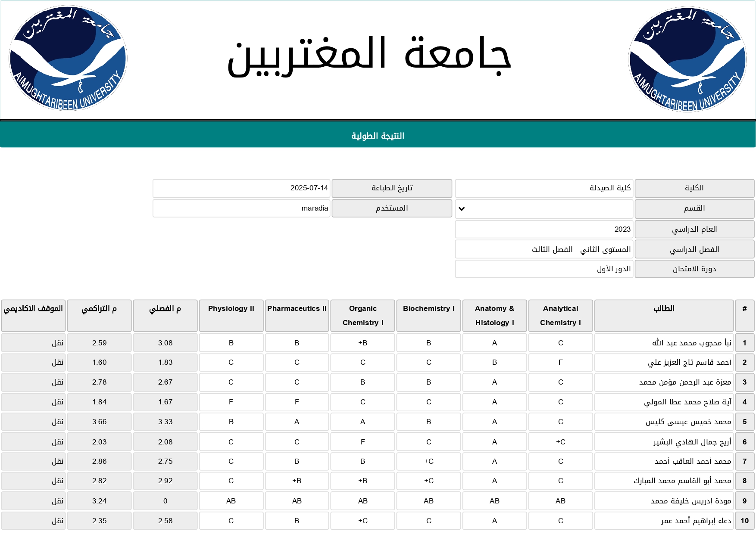The height and width of the screenshot is (534, 756).
Task: Select student أريج جمال الهادي البشير
Action: point(664,442)
